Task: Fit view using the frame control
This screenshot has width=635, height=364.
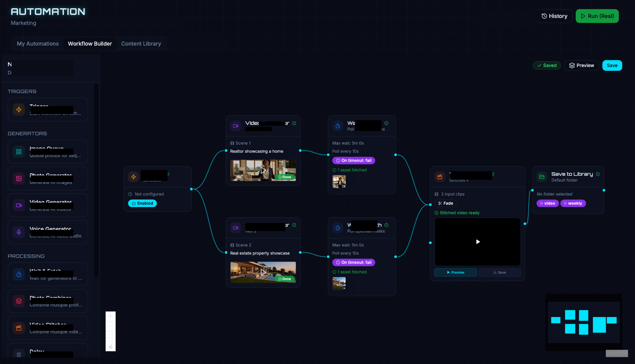Action: (110, 336)
